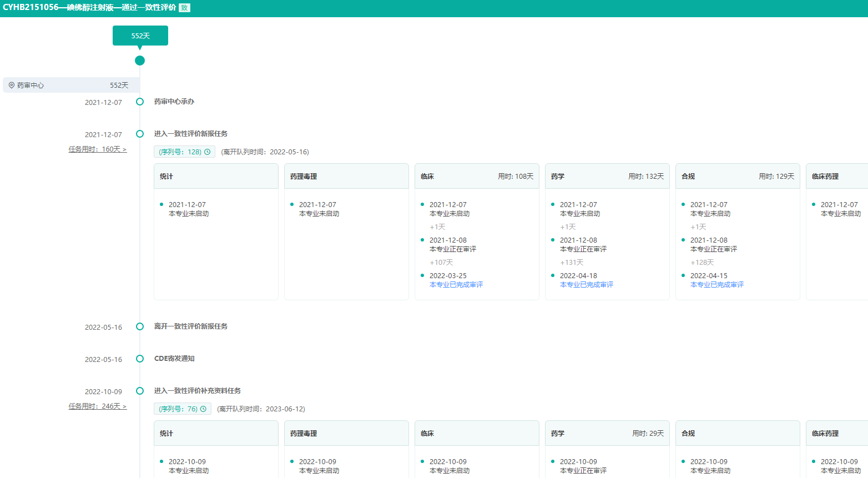Select the 进入一致性评价新报任务 timeline circle

point(140,134)
